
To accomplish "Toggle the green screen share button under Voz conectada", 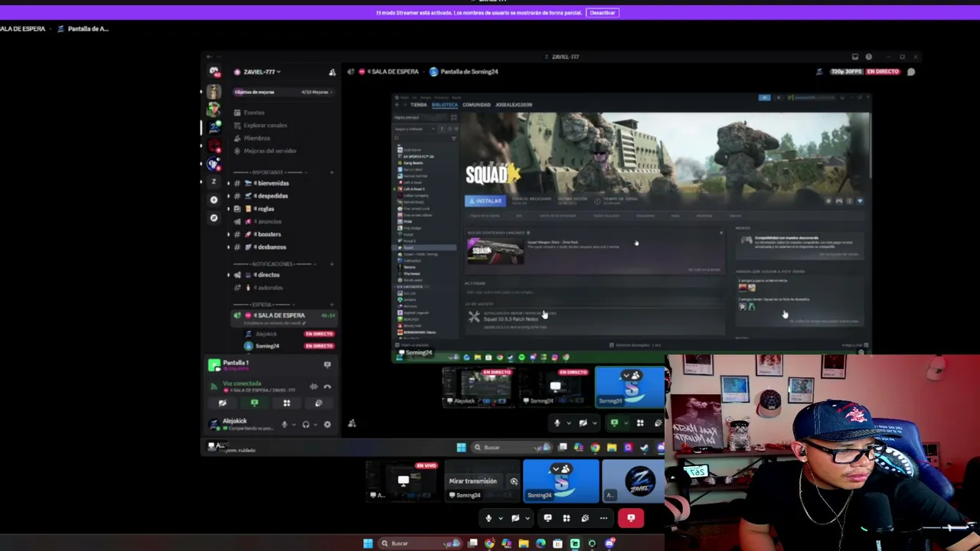I will (255, 403).
